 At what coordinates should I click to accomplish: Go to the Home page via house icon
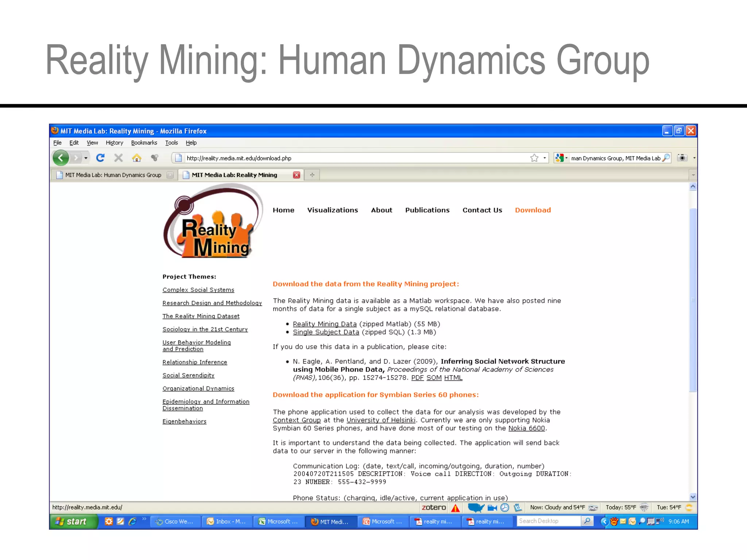(x=136, y=158)
